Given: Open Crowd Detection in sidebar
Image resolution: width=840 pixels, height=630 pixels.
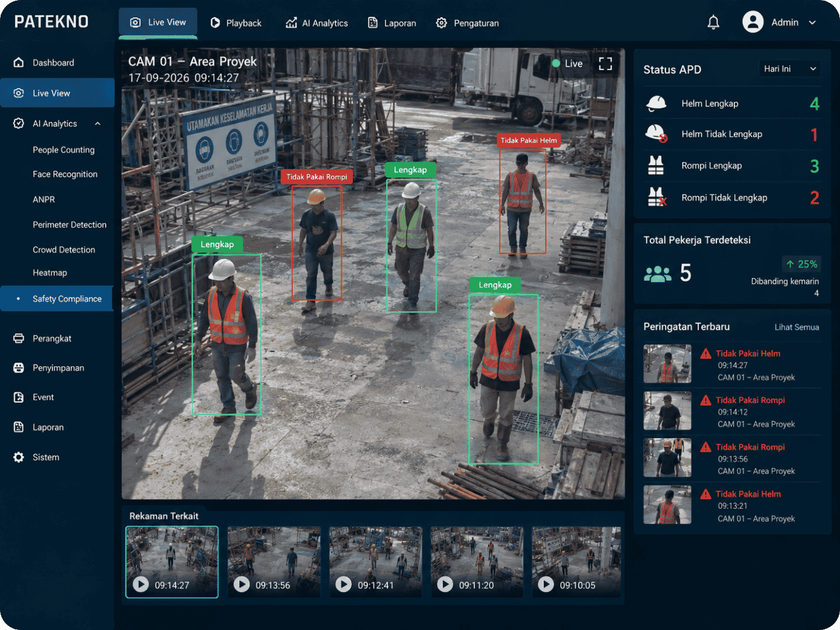Looking at the screenshot, I should coord(64,250).
